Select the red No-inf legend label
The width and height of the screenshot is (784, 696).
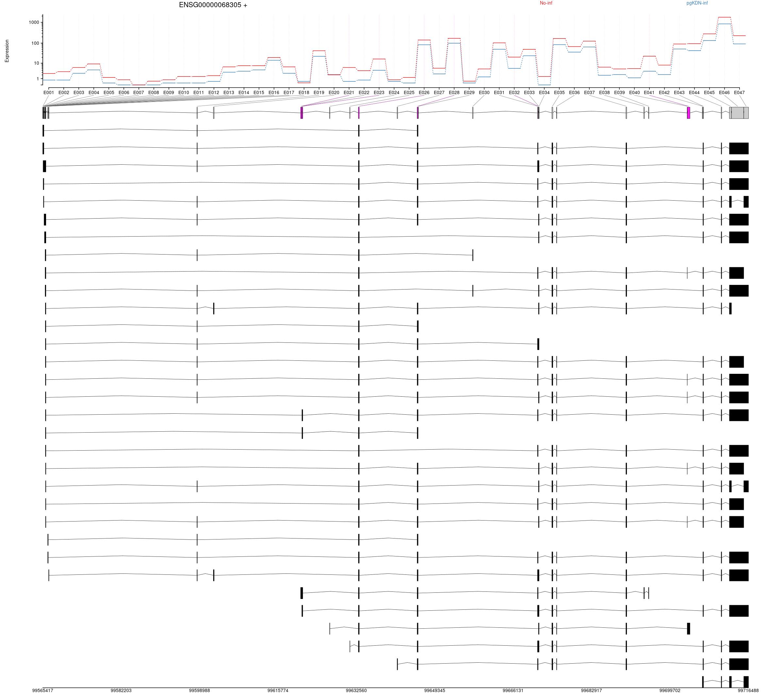pyautogui.click(x=546, y=3)
